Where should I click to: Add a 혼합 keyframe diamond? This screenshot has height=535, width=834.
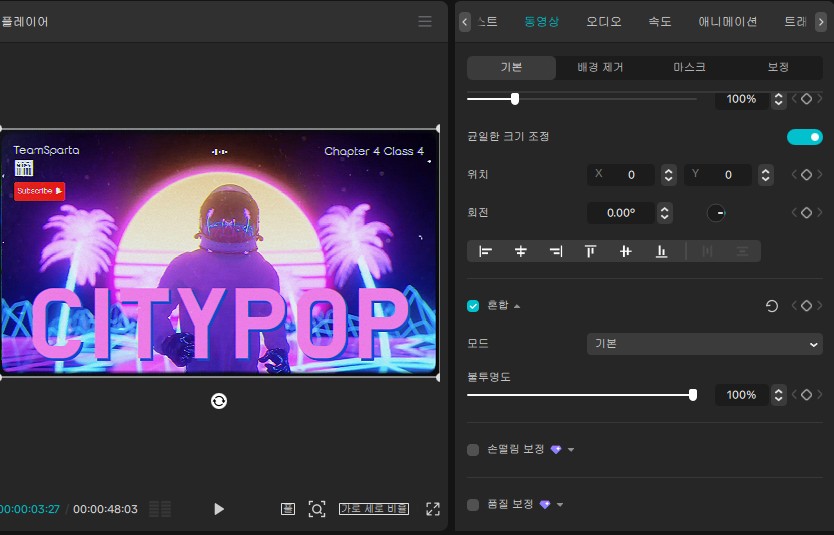(806, 306)
